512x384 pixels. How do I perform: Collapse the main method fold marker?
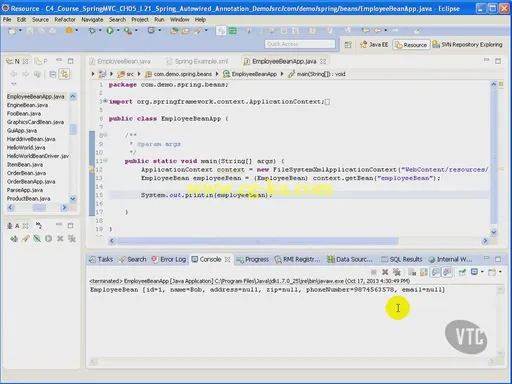[105, 161]
